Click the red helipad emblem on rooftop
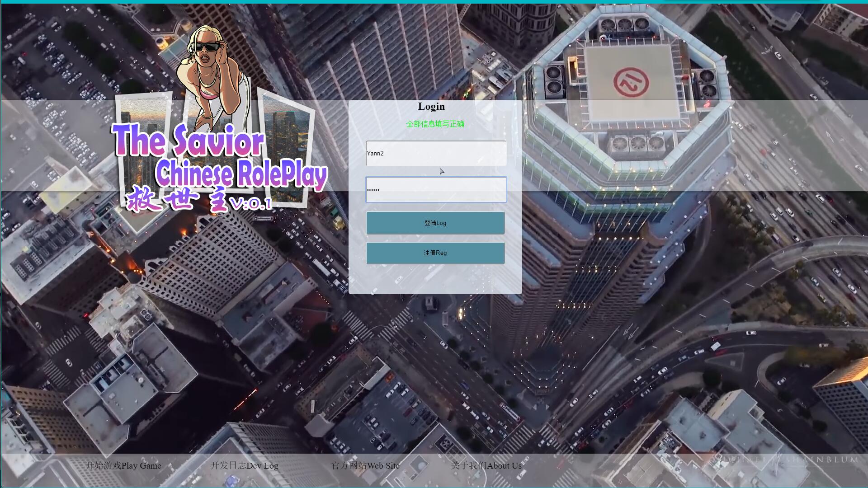Viewport: 868px width, 488px height. point(631,83)
